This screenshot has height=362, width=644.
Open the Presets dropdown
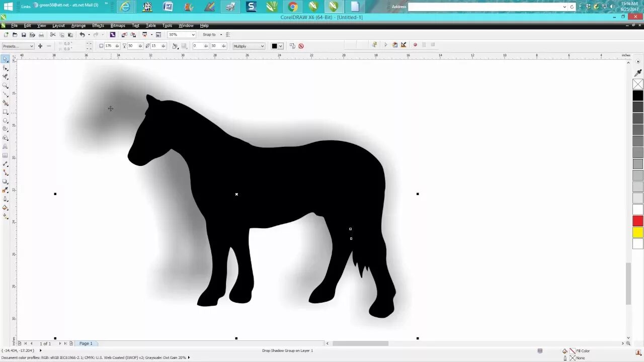pos(18,46)
